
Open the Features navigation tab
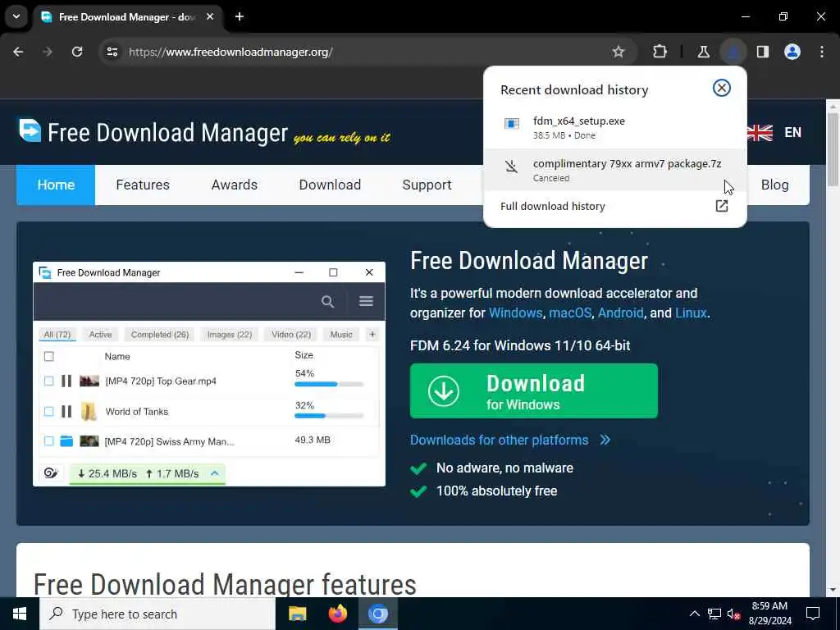click(143, 185)
